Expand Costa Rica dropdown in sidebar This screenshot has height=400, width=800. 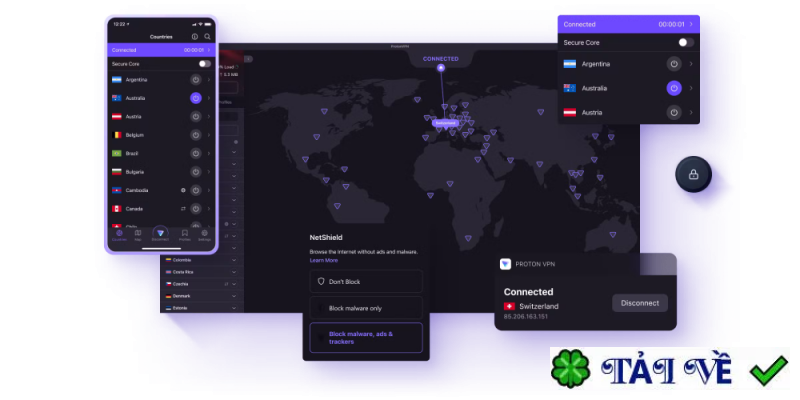pos(234,272)
